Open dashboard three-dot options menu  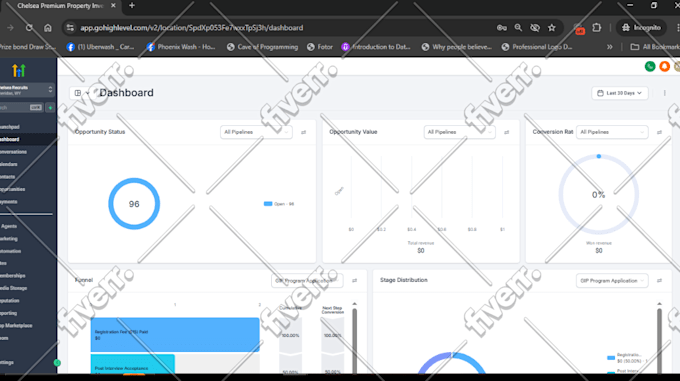(x=664, y=93)
